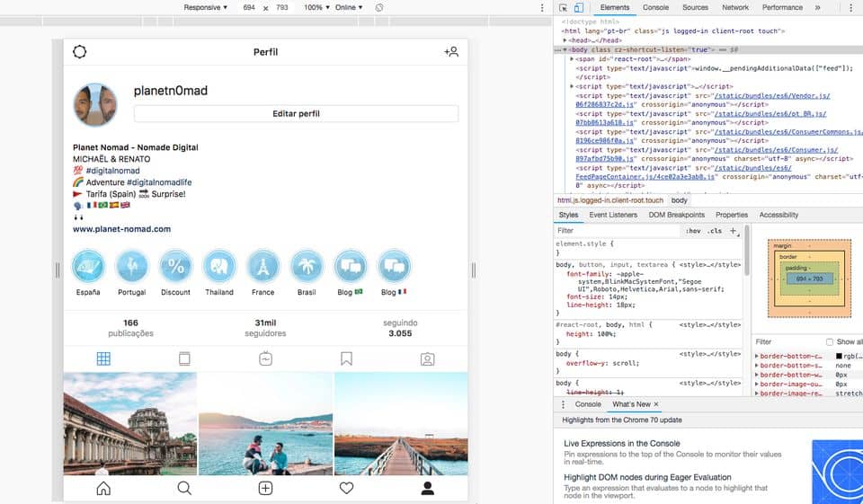Image resolution: width=863 pixels, height=504 pixels.
Task: Expand the head element node
Action: click(x=565, y=40)
